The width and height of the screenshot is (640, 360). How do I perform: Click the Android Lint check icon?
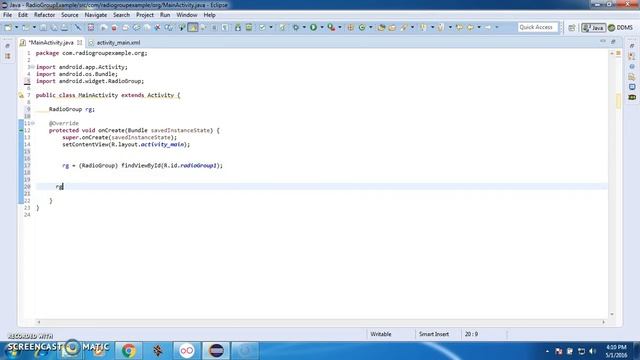[x=262, y=27]
